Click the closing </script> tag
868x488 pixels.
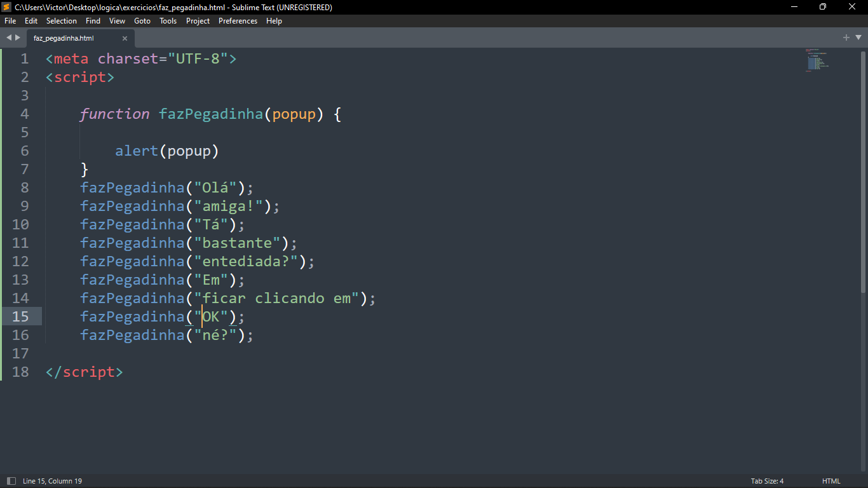[x=85, y=372]
